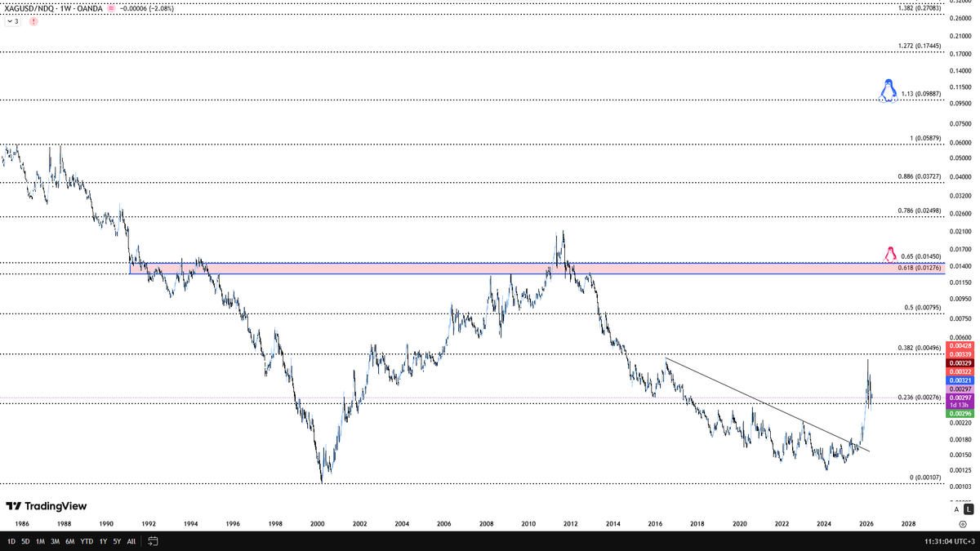Screen dimensions: 980x551
Task: Select the YTD time range
Action: 87,541
